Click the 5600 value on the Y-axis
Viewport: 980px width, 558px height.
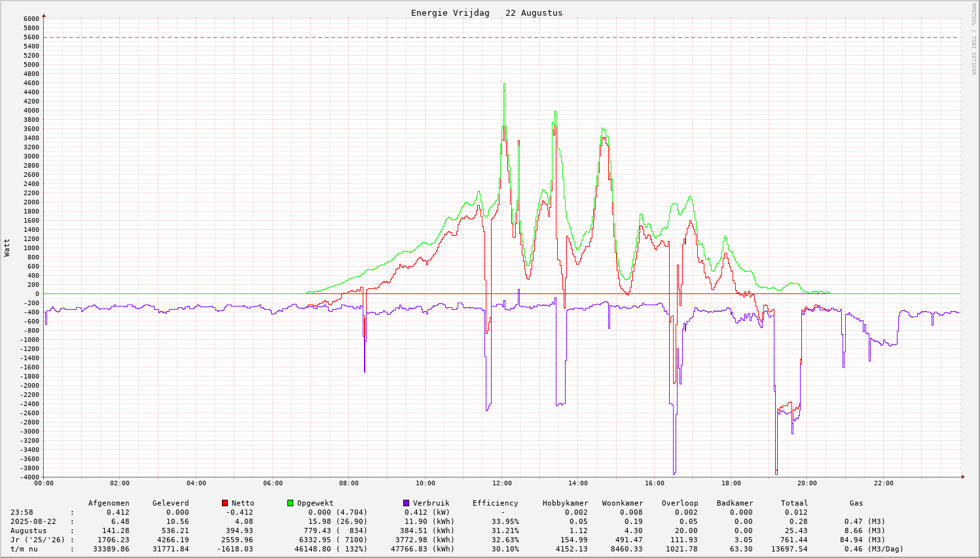[31, 37]
